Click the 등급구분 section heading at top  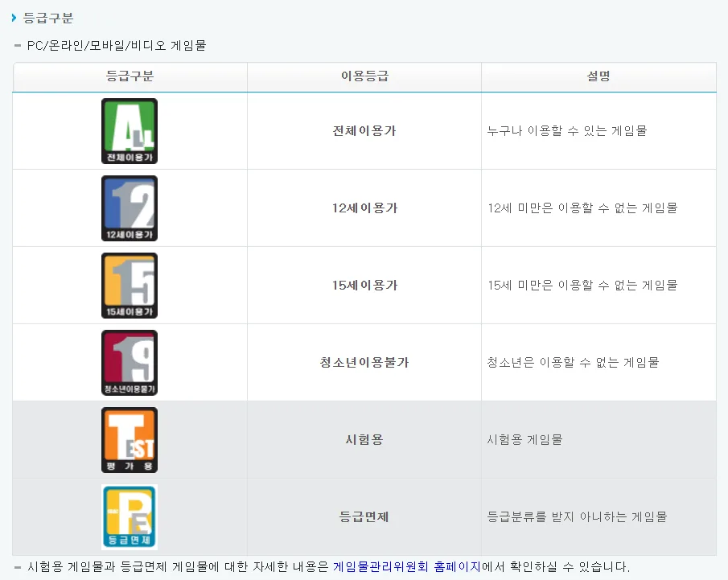pos(48,18)
